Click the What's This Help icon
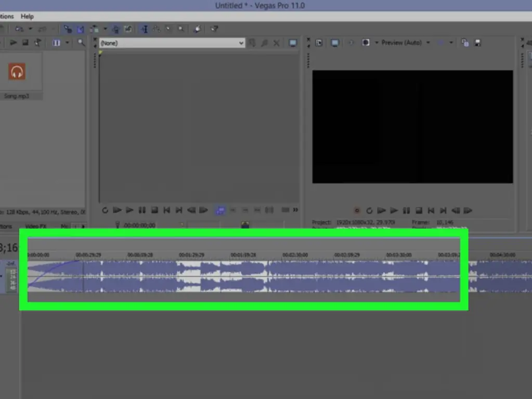Image resolution: width=532 pixels, height=399 pixels. point(214,29)
